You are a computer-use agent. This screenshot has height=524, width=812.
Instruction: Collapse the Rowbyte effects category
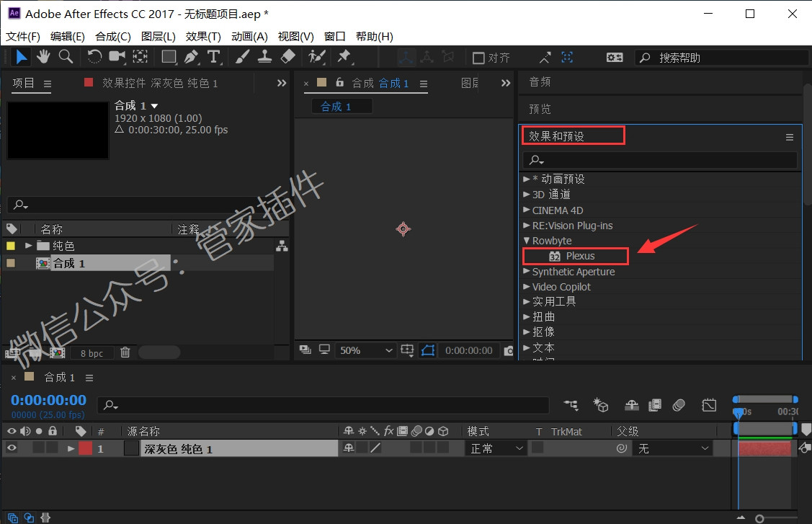[526, 241]
